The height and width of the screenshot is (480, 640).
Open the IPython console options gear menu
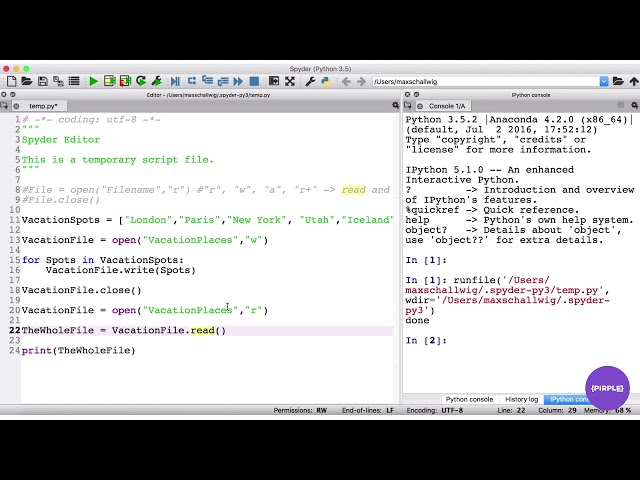[x=634, y=105]
